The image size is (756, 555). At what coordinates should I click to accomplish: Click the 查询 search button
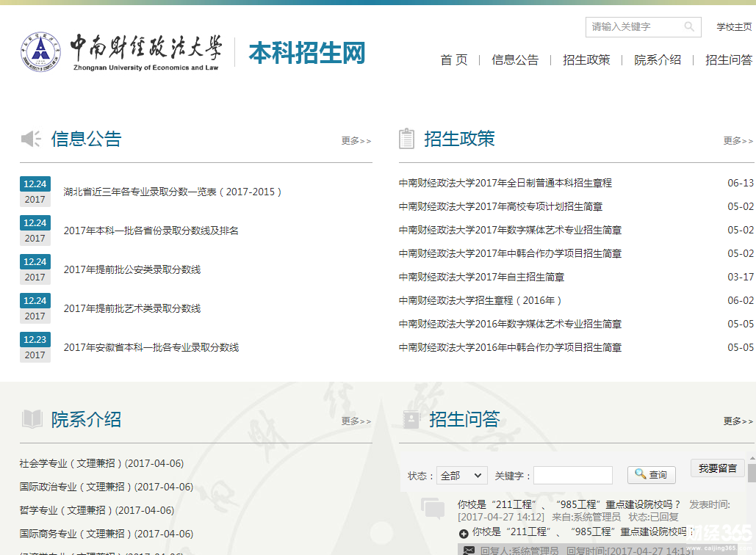[652, 475]
